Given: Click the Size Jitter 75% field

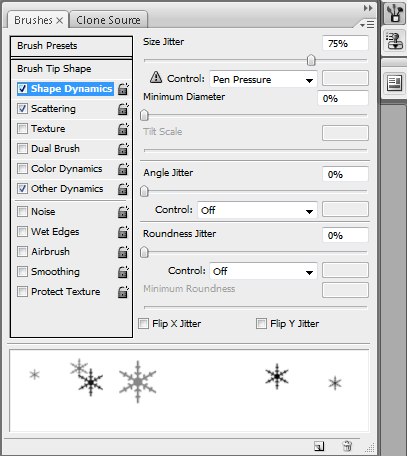Looking at the screenshot, I should 346,43.
